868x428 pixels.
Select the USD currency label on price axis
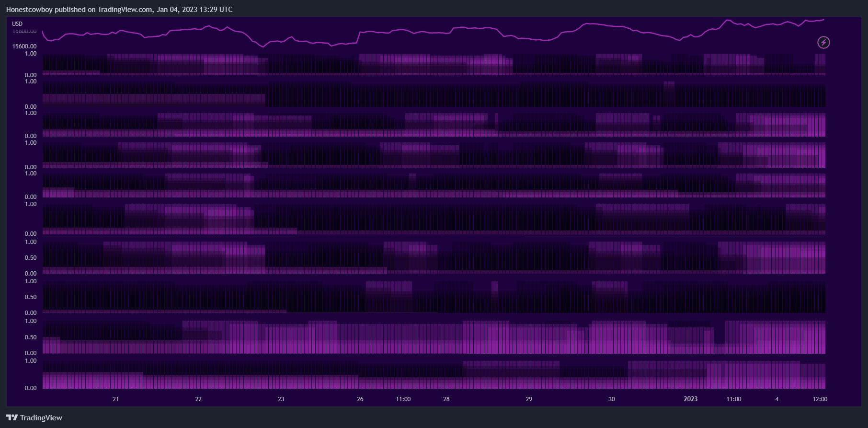17,24
